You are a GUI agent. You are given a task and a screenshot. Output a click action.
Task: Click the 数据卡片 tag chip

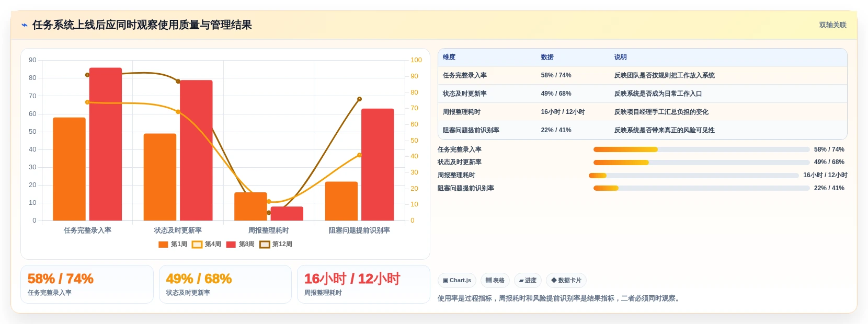coord(566,281)
